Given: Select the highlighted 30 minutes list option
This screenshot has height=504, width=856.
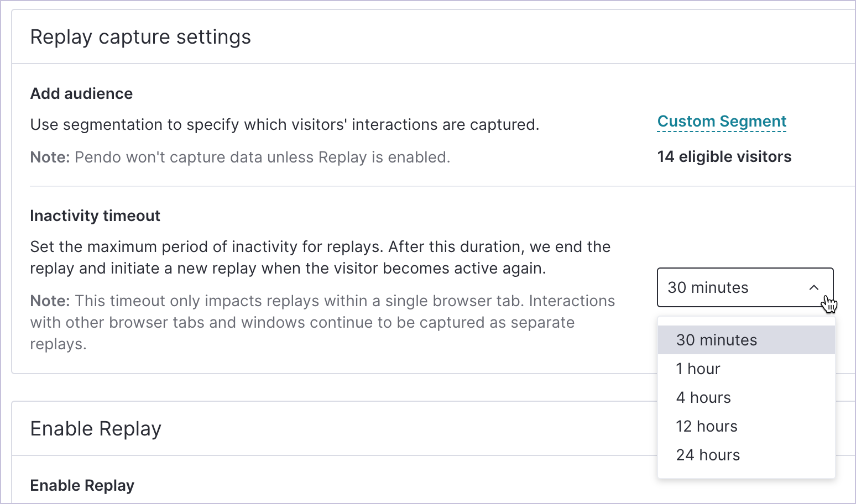Looking at the screenshot, I should pos(746,340).
